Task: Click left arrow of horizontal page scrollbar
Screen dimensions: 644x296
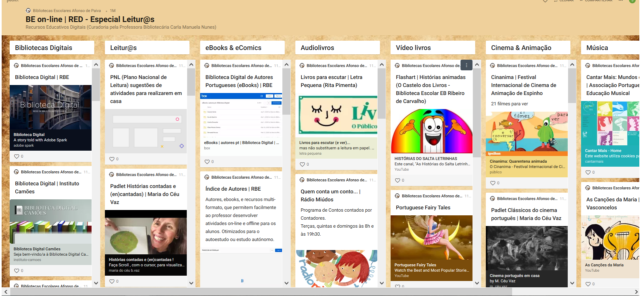Action: [6, 292]
